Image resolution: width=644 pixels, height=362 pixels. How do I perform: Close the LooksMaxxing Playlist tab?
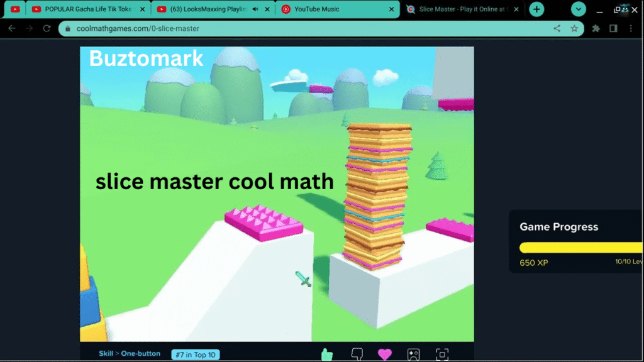[x=267, y=9]
